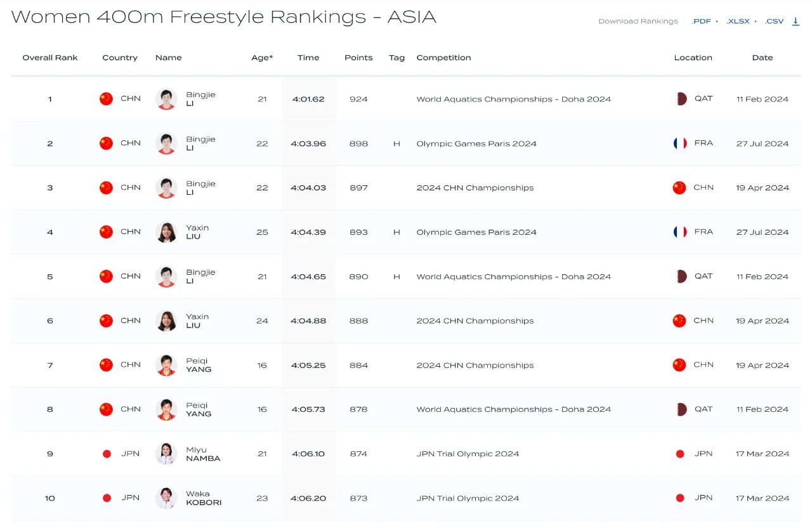
Task: Click the France flag in rank 4 row
Action: tap(680, 232)
